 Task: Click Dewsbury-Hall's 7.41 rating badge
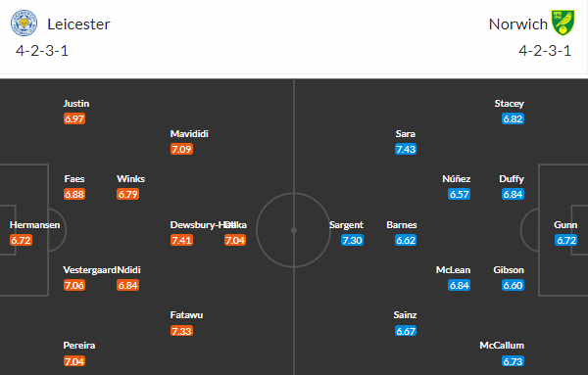coord(181,240)
